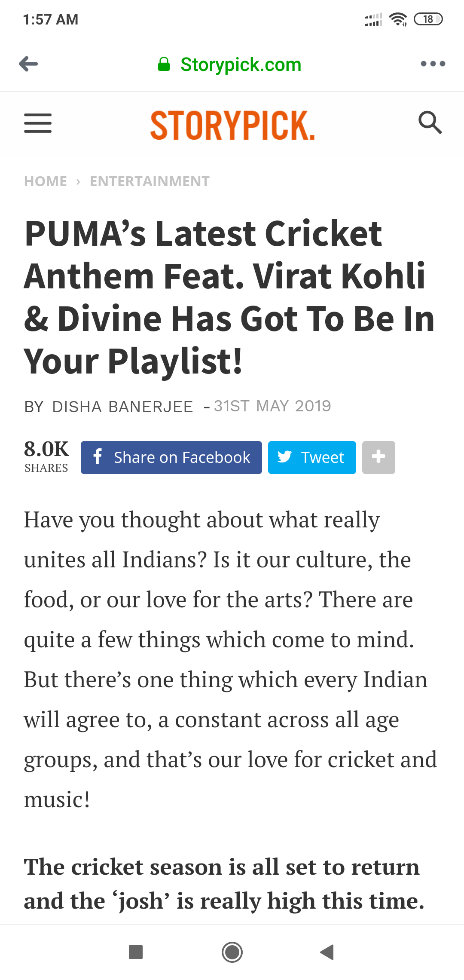Tap the Android recent apps square
Screen dimensions: 464x980
[136, 952]
